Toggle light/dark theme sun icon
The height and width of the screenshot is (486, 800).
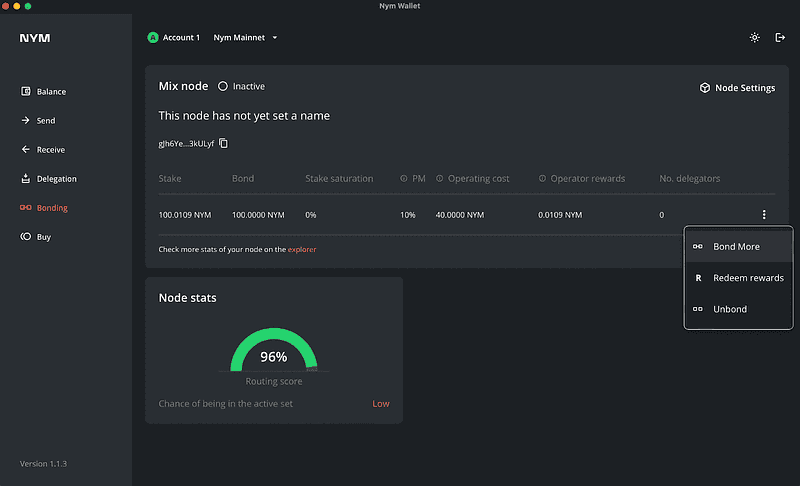754,38
